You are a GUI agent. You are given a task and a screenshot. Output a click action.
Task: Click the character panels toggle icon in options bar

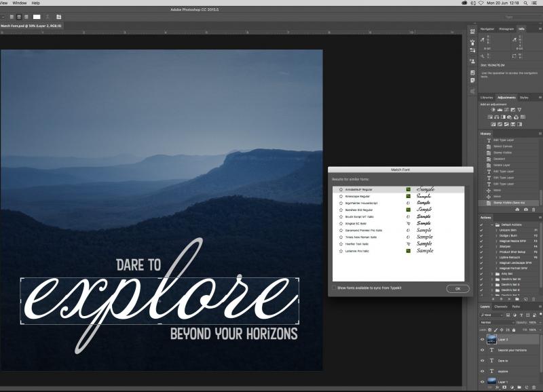[x=58, y=16]
